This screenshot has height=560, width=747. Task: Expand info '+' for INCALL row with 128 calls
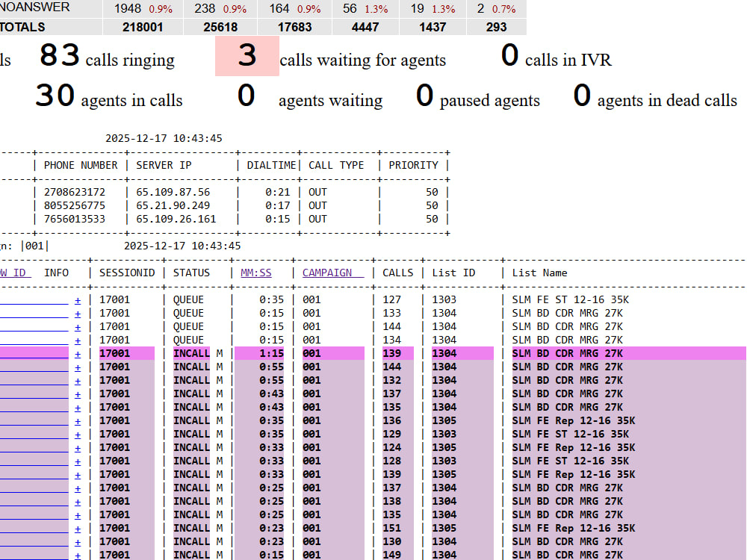point(78,461)
